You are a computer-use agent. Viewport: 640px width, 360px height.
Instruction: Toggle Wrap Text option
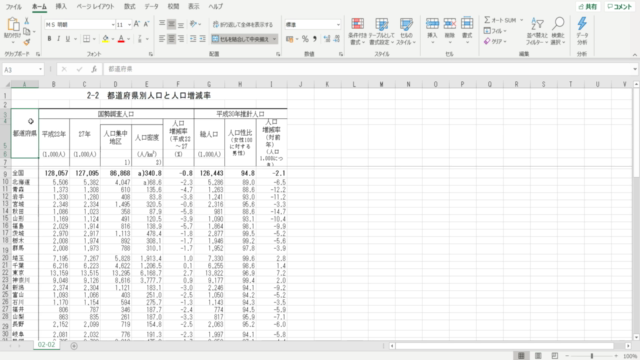pyautogui.click(x=243, y=24)
